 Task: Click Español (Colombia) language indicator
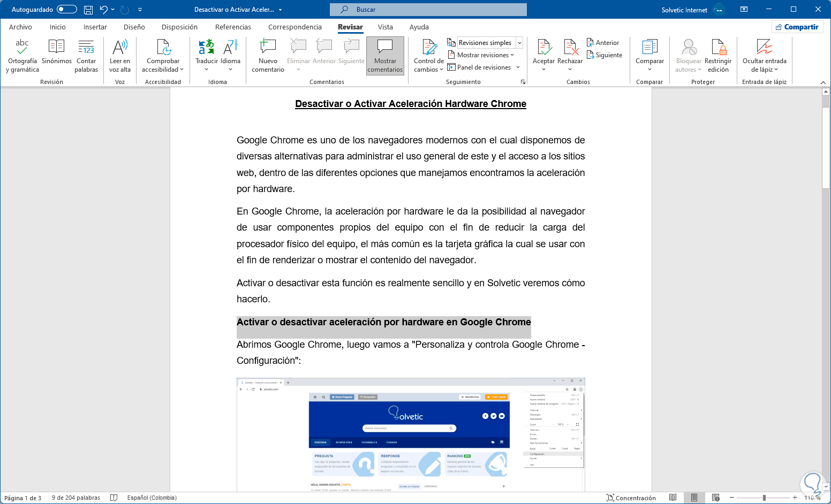[152, 498]
